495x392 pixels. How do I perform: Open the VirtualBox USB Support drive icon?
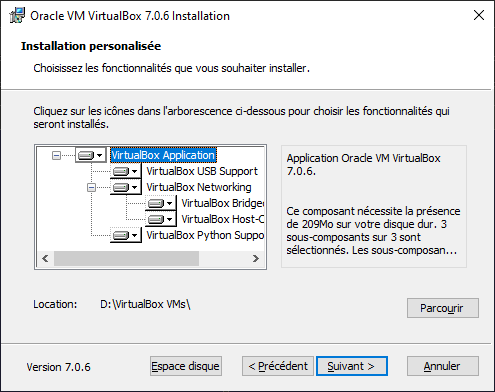[x=126, y=171]
